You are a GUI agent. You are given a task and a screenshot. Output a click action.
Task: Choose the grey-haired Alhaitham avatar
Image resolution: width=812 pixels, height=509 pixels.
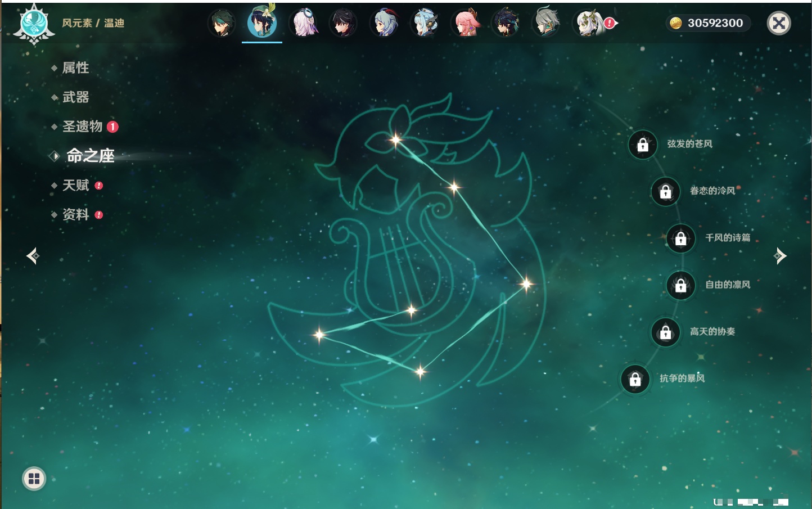(x=547, y=24)
